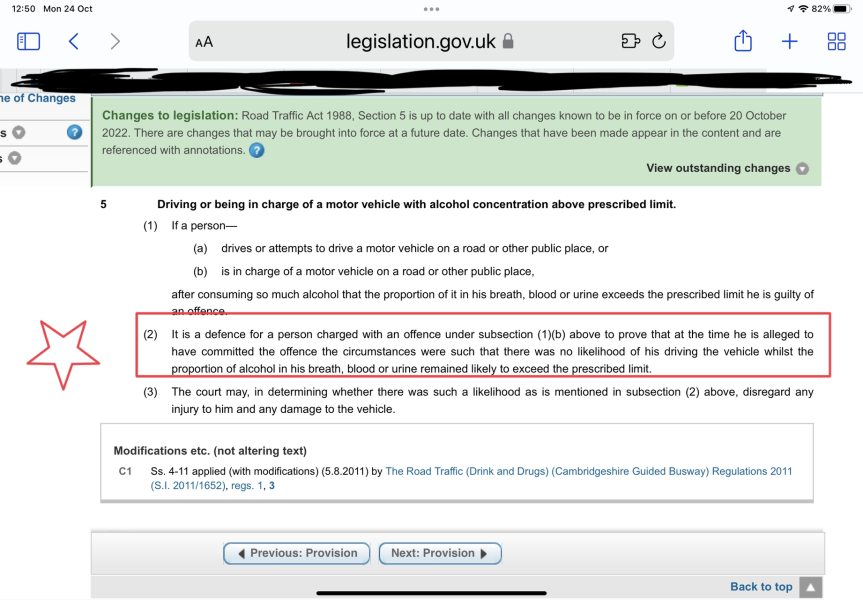The width and height of the screenshot is (863, 600).
Task: Go to Next: Provision
Action: click(439, 553)
